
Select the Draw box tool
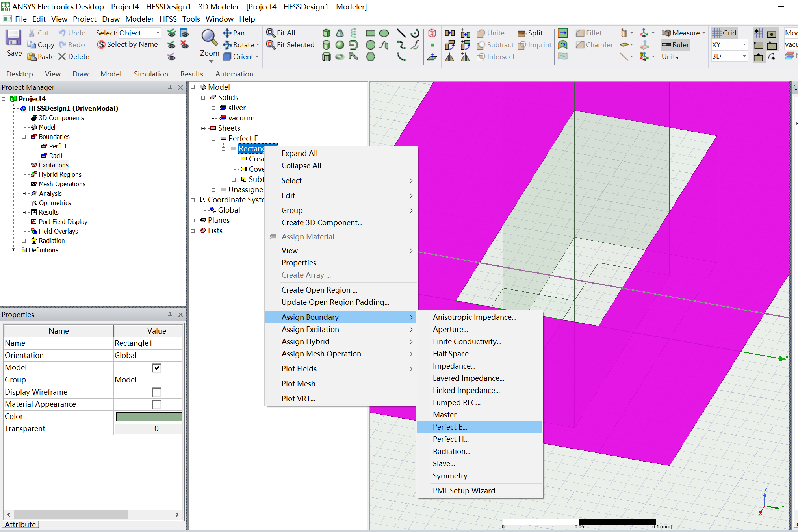(326, 33)
